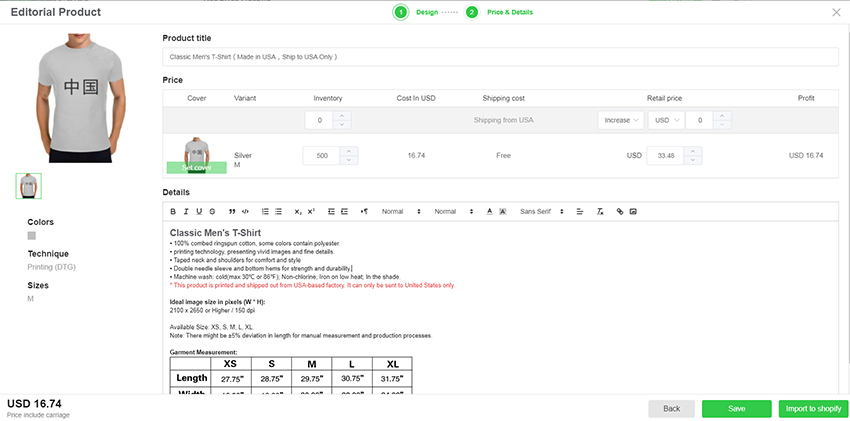Decrement Silver M inventory of 500
The width and height of the screenshot is (850, 421).
point(349,160)
